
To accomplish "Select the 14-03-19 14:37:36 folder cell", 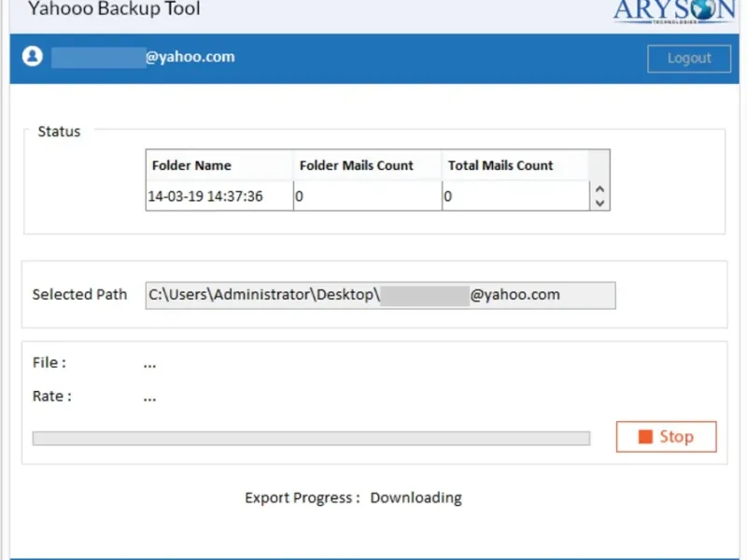I will 219,196.
